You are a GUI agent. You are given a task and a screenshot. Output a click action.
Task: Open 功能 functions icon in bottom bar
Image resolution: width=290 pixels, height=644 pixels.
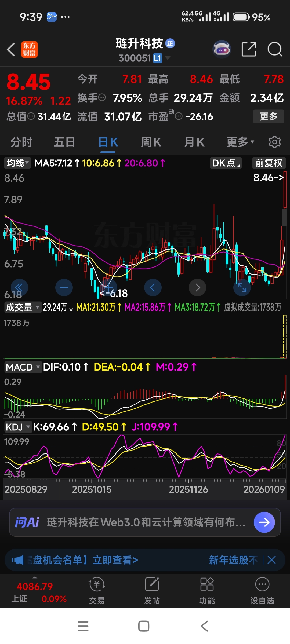coord(207,591)
